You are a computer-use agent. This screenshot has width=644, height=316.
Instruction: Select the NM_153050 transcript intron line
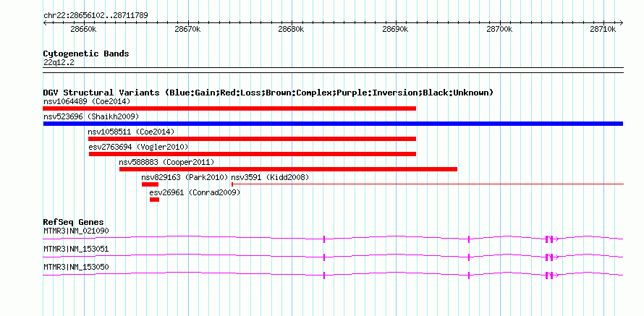click(333, 274)
